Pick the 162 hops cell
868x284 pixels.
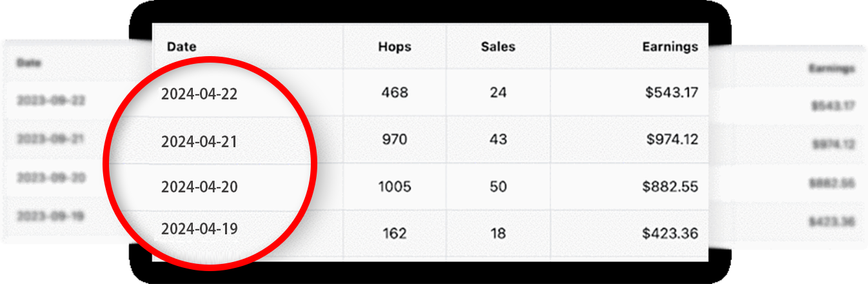coord(395,233)
